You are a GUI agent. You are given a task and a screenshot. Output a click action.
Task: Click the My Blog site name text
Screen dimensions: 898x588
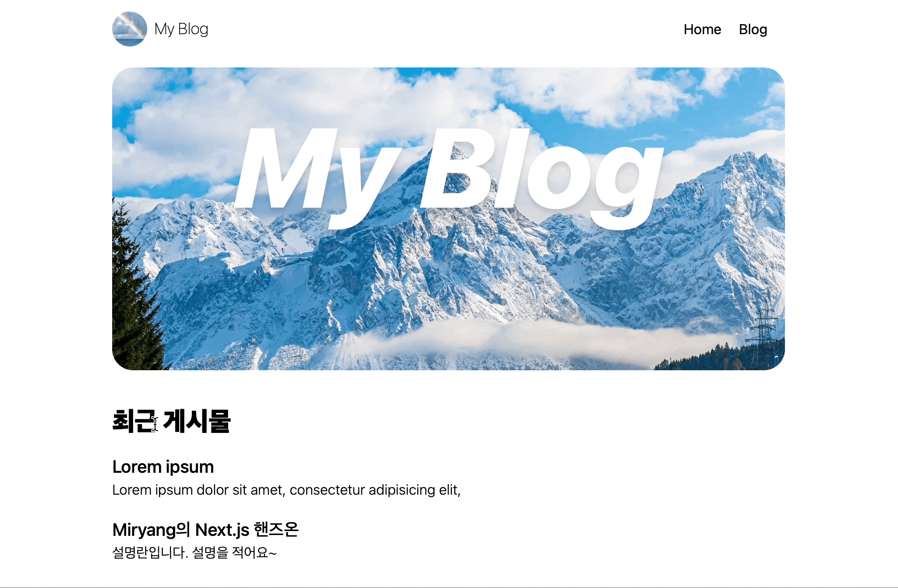coord(180,29)
